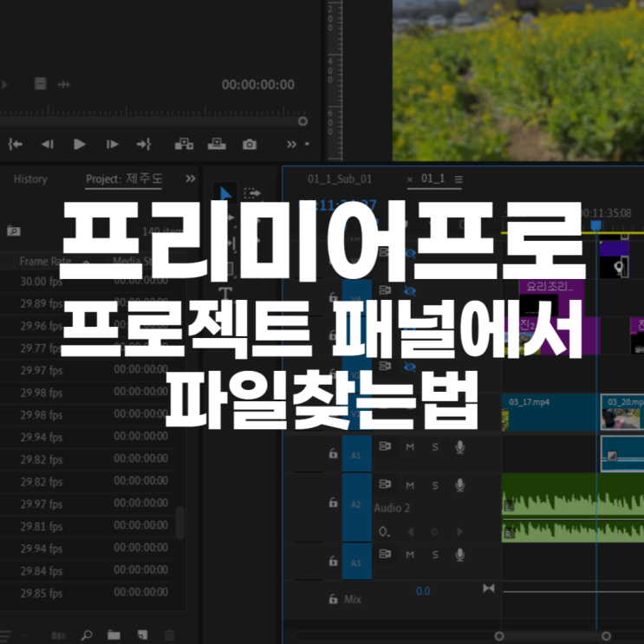Screen dimensions: 644x644
Task: Select the Selection arrow tool
Action: [225, 193]
